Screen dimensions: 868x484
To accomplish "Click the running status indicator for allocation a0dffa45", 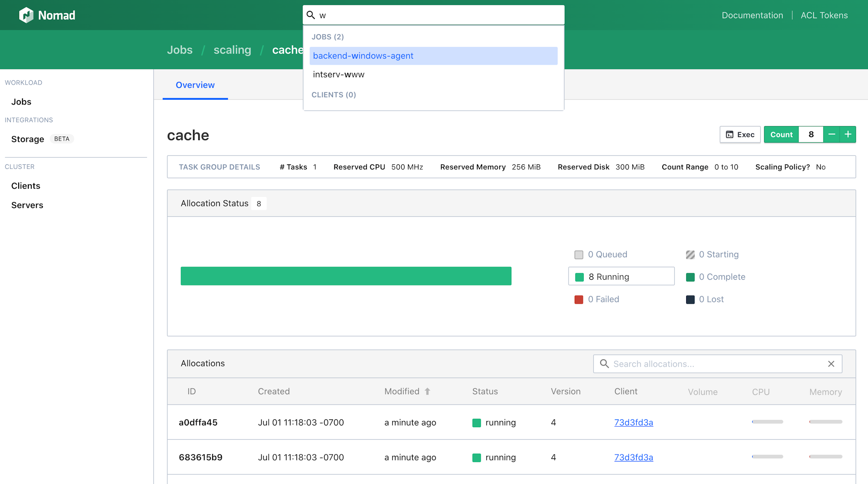I will pos(477,422).
